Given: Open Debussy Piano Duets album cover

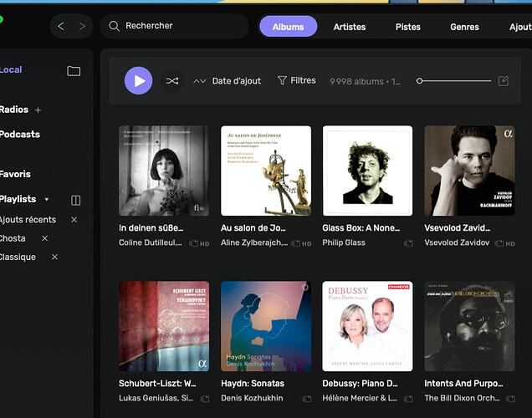Looking at the screenshot, I should click(367, 326).
